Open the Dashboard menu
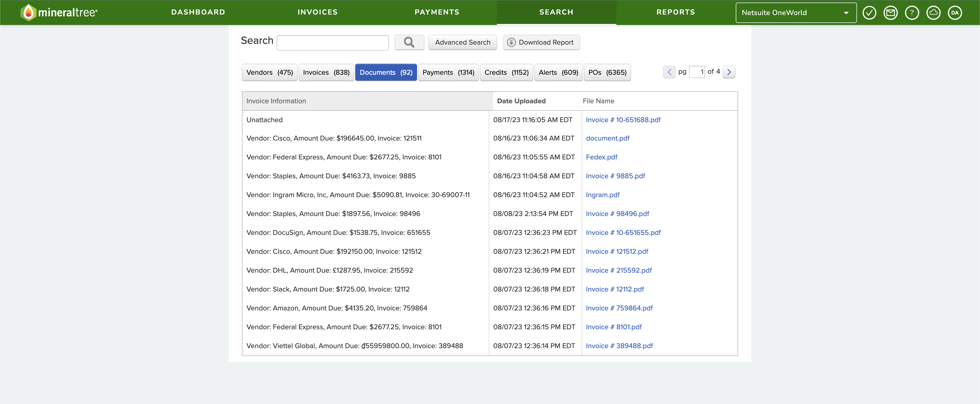This screenshot has width=980, height=404. click(x=198, y=12)
